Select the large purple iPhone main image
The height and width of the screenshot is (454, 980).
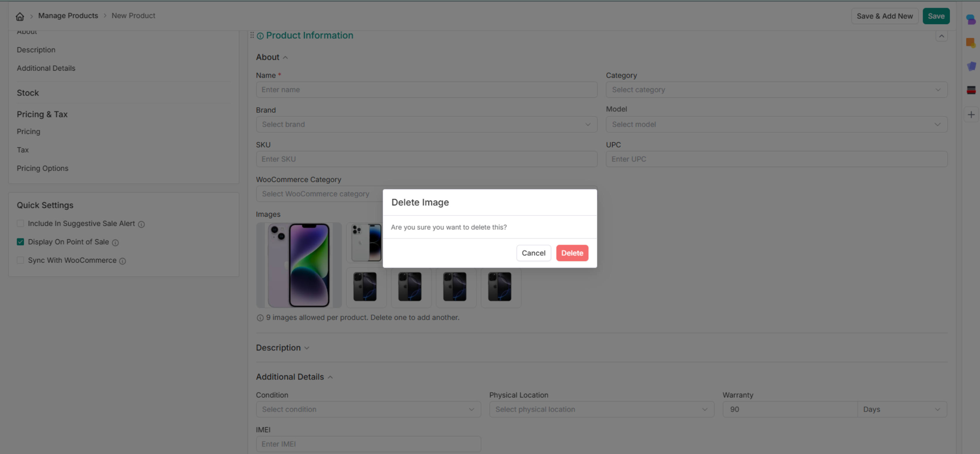click(299, 265)
